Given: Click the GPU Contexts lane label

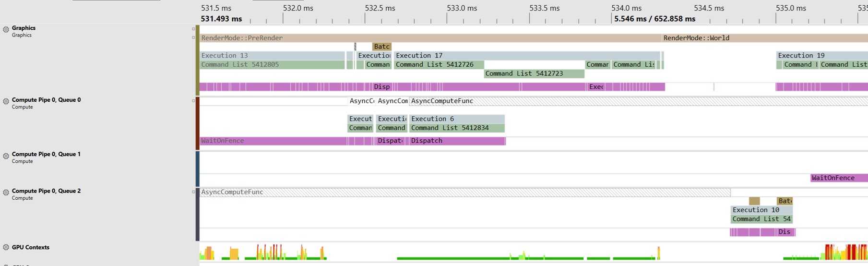Looking at the screenshot, I should [31, 247].
